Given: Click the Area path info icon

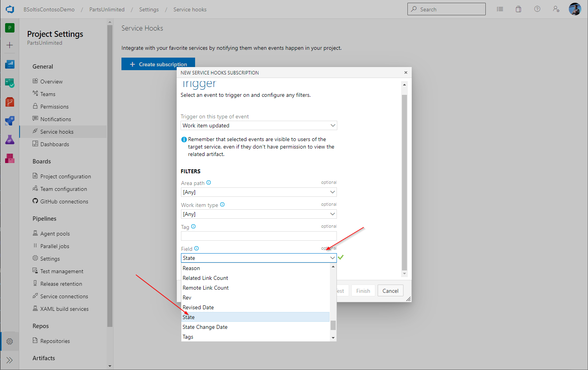Looking at the screenshot, I should click(209, 183).
